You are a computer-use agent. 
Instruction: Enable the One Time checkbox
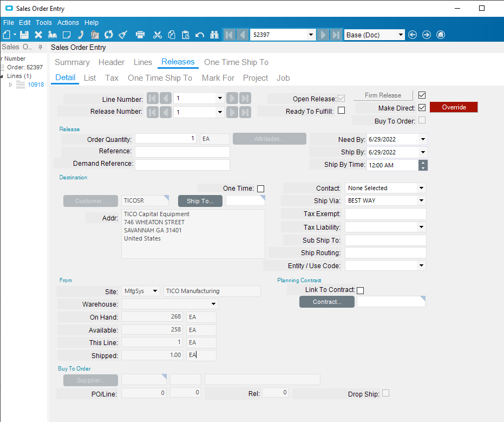tap(261, 189)
